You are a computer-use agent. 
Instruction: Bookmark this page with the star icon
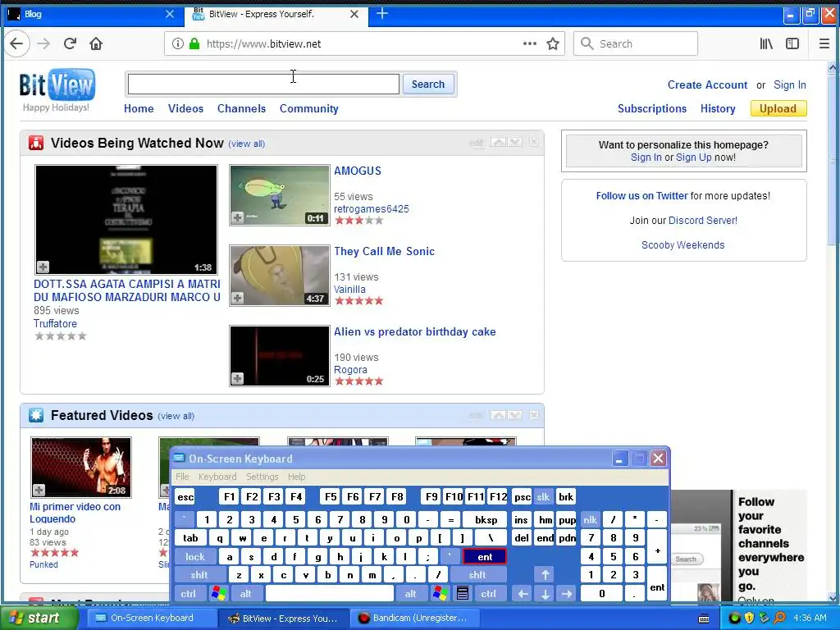[x=553, y=44]
